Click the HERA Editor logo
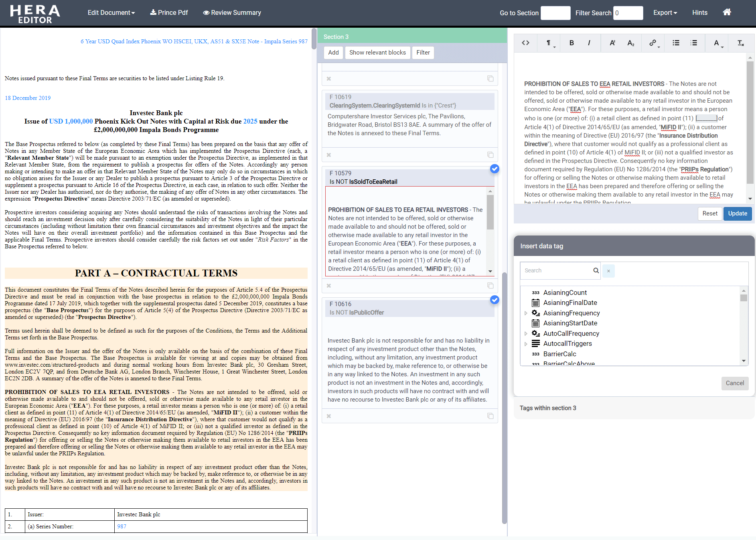 [35, 14]
